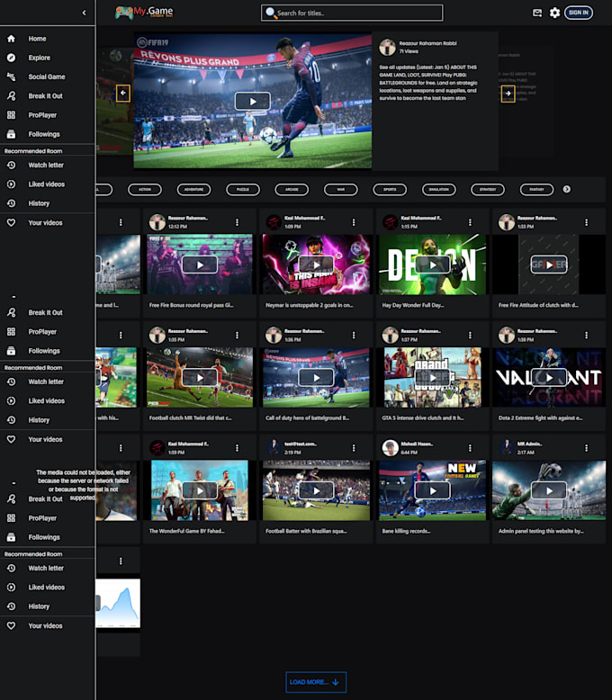This screenshot has width=612, height=700.
Task: Open the line chart thumbnail card
Action: click(x=118, y=603)
